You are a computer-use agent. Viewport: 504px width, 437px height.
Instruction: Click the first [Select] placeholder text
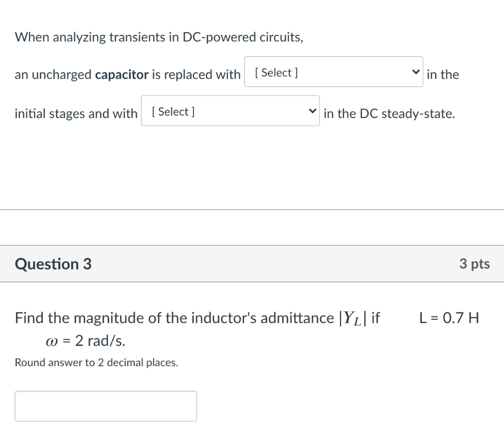[275, 72]
